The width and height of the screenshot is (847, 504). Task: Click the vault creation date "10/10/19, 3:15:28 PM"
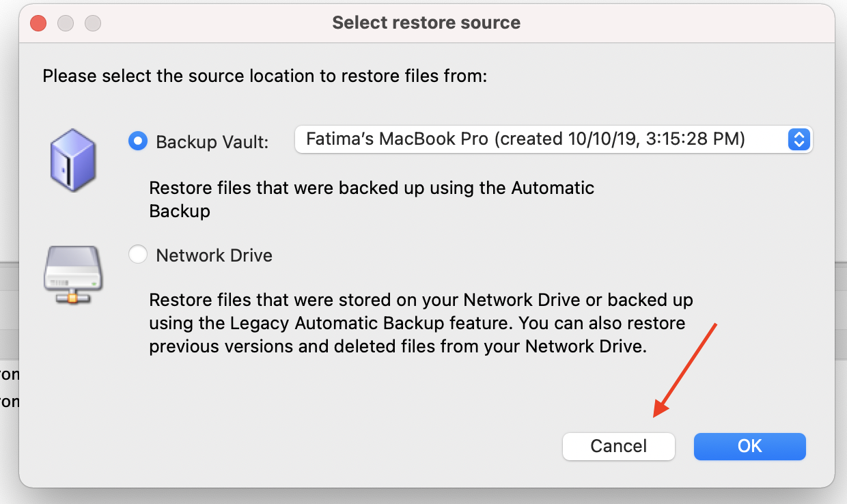(x=656, y=139)
